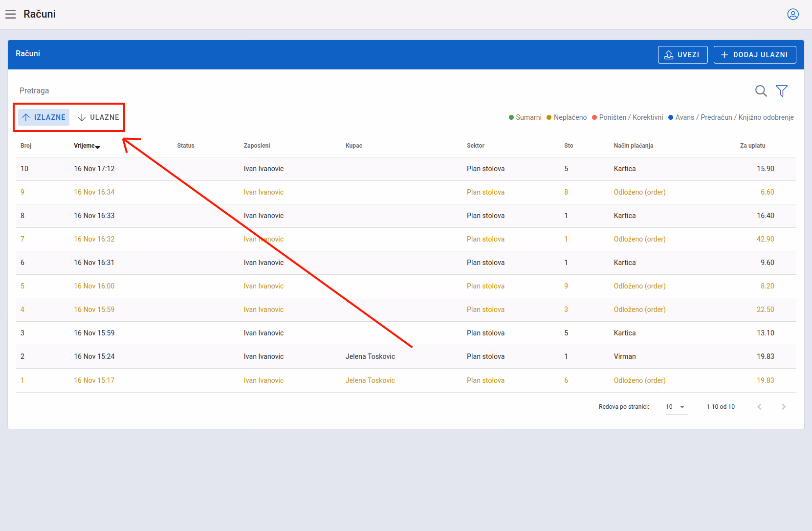
Task: Open invoice row 16 Nov 16:34
Action: click(x=406, y=192)
